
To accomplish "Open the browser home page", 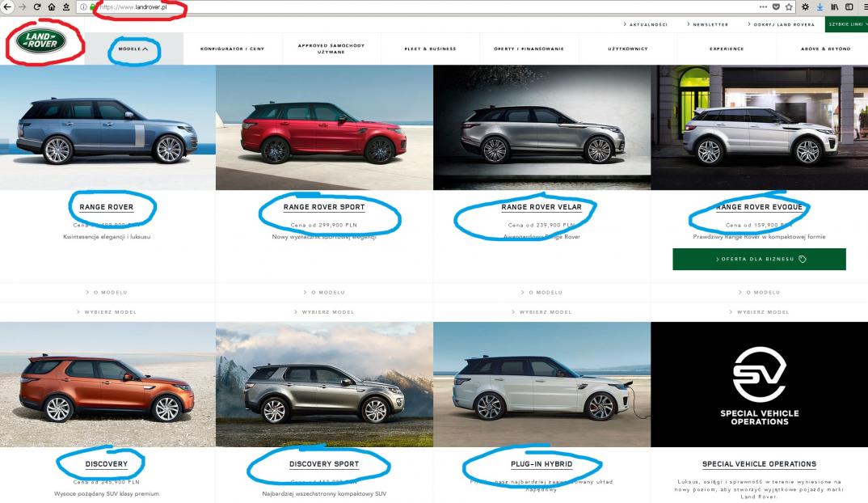I will [52, 6].
